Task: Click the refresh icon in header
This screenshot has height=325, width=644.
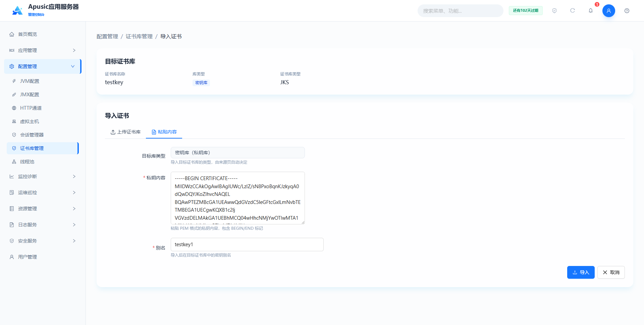Action: [x=573, y=11]
